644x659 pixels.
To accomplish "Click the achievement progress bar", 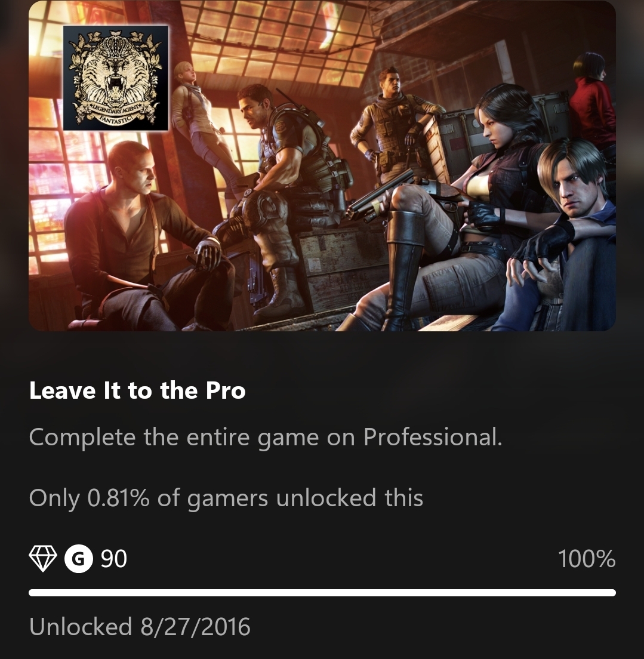I will (x=322, y=593).
